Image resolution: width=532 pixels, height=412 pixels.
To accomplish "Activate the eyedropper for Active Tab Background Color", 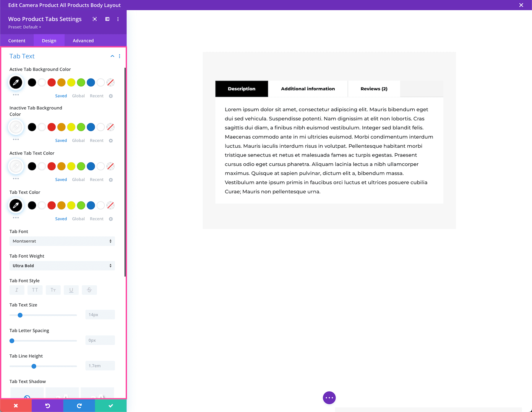I will (16, 82).
